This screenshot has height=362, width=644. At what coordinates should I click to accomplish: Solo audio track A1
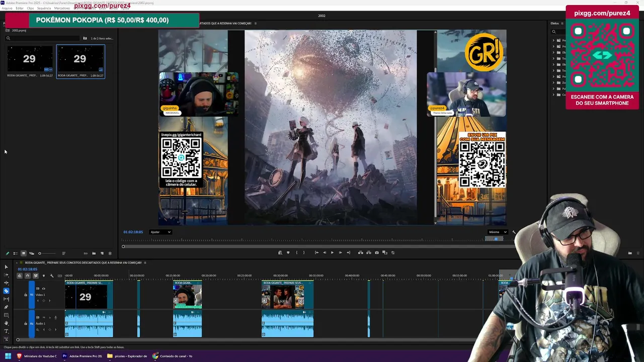pos(50,317)
